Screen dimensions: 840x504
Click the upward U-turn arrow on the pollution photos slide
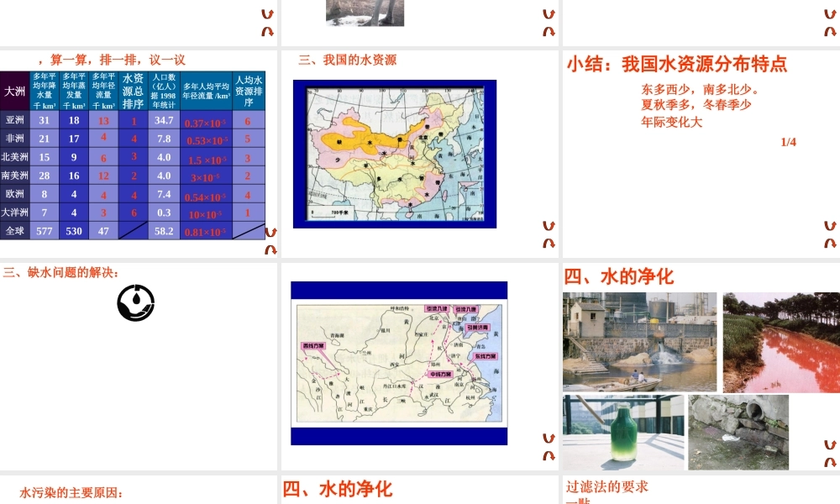click(830, 444)
